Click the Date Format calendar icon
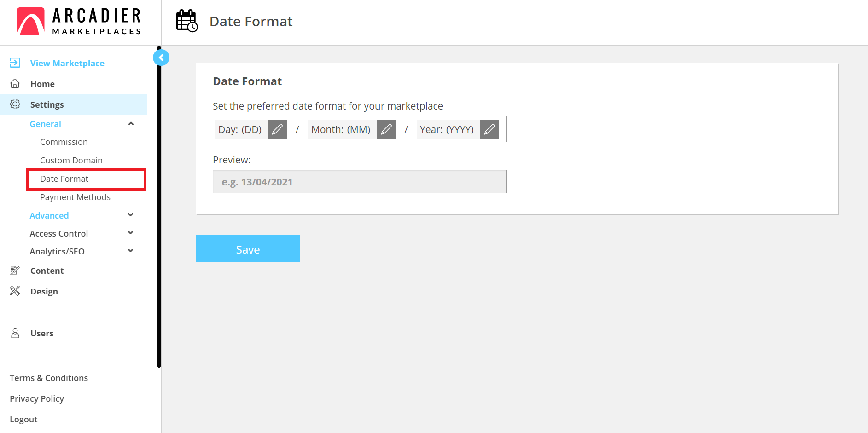The width and height of the screenshot is (868, 433). 186,20
